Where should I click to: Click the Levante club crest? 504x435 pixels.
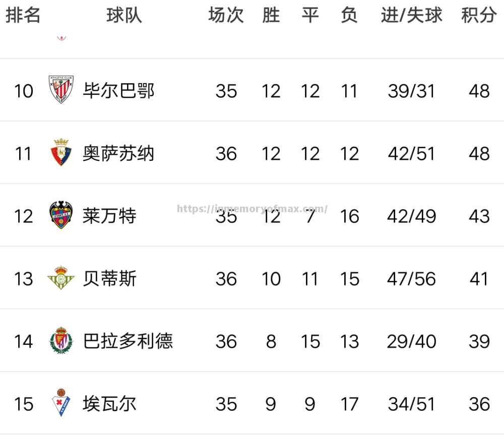tap(60, 216)
